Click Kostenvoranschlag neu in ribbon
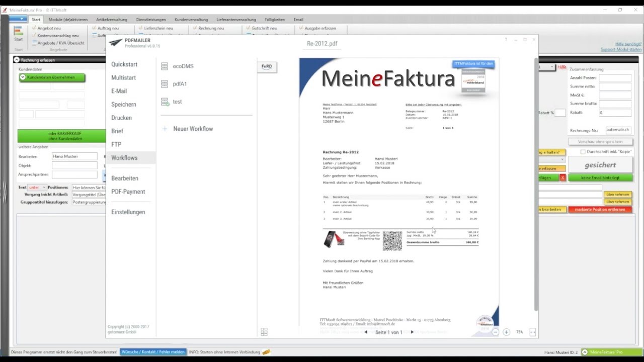This screenshot has width=644, height=362. 55,36
